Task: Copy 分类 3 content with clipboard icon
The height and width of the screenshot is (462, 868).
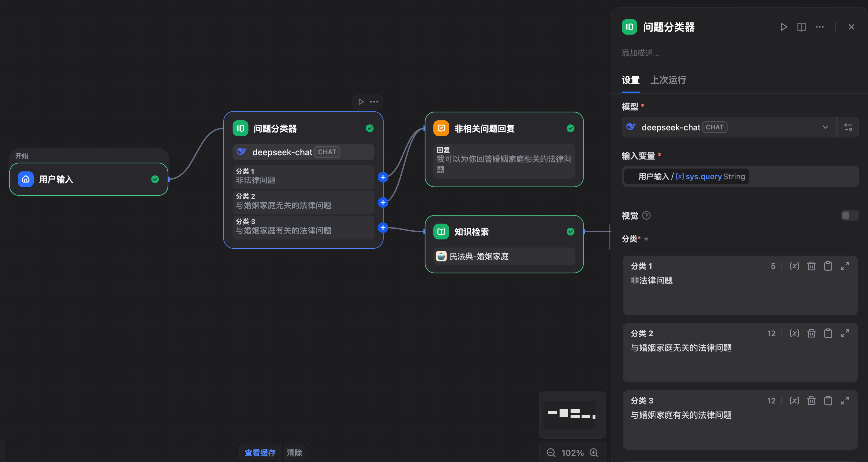Action: [828, 401]
